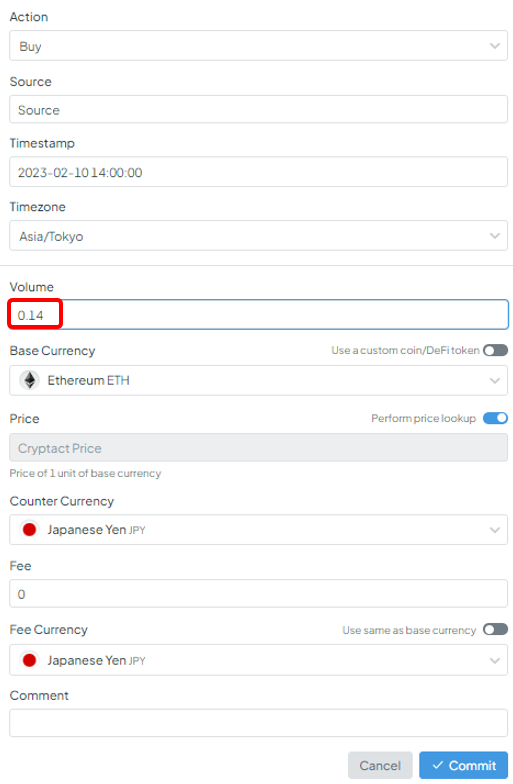513x784 pixels.
Task: Click the Fee input field showing 0
Action: (258, 594)
